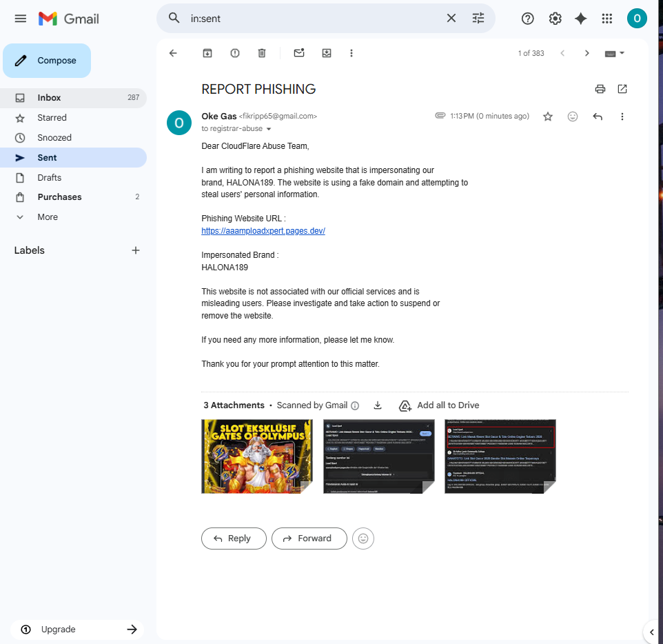Viewport: 663px width, 644px height.
Task: Click the sender name Oke Gas
Action: 219,117
